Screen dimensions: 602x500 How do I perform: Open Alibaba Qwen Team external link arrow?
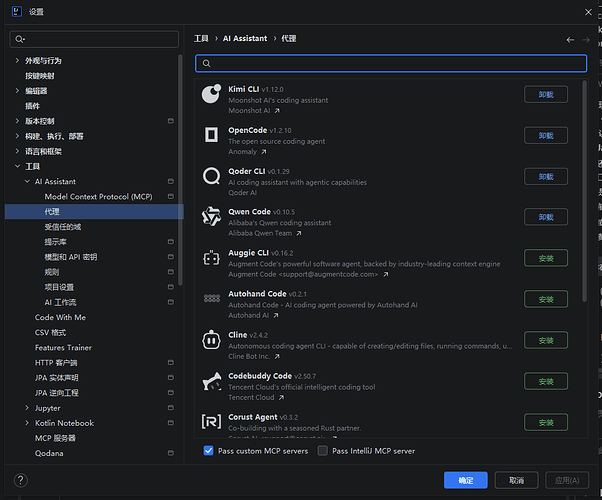tap(299, 233)
